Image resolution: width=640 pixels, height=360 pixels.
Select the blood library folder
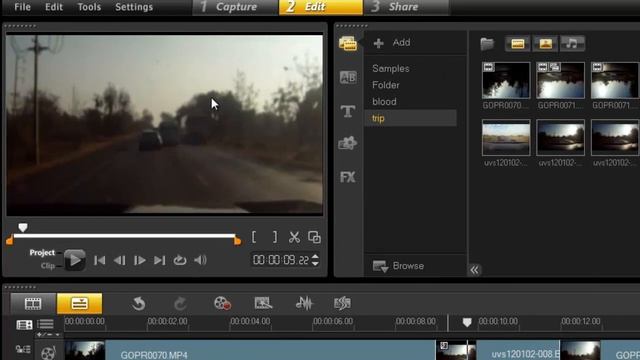384,102
